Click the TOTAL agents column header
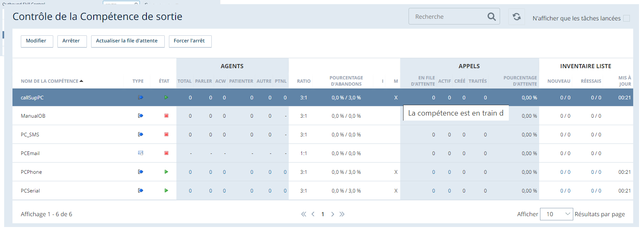The height and width of the screenshot is (232, 644). pos(185,81)
